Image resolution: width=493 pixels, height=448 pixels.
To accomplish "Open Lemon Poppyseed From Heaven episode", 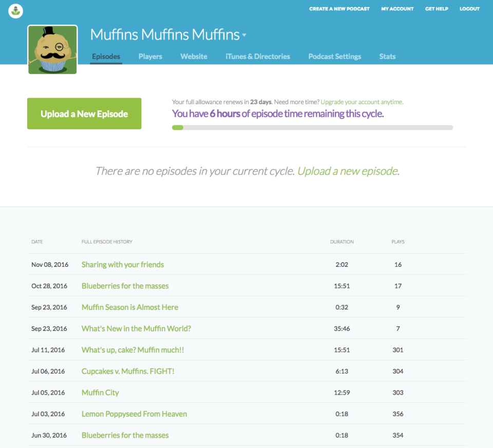I will 134,414.
